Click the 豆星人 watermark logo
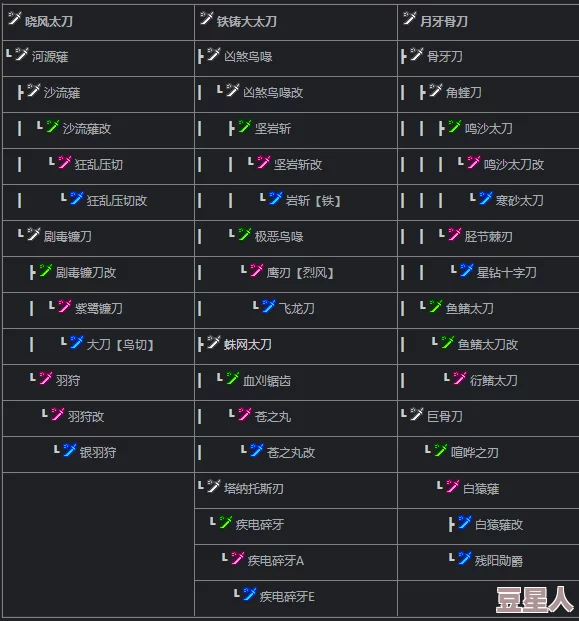579x621 pixels. pos(535,600)
